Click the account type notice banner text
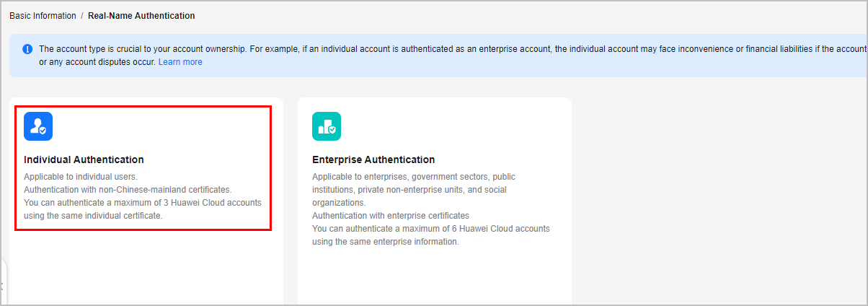 point(453,56)
